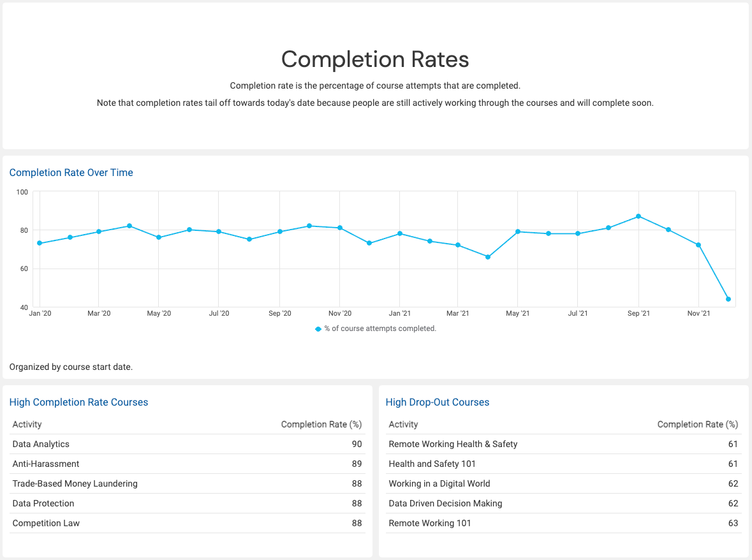This screenshot has width=752, height=560.
Task: Click the x-axis label Sep '21
Action: pyautogui.click(x=638, y=313)
